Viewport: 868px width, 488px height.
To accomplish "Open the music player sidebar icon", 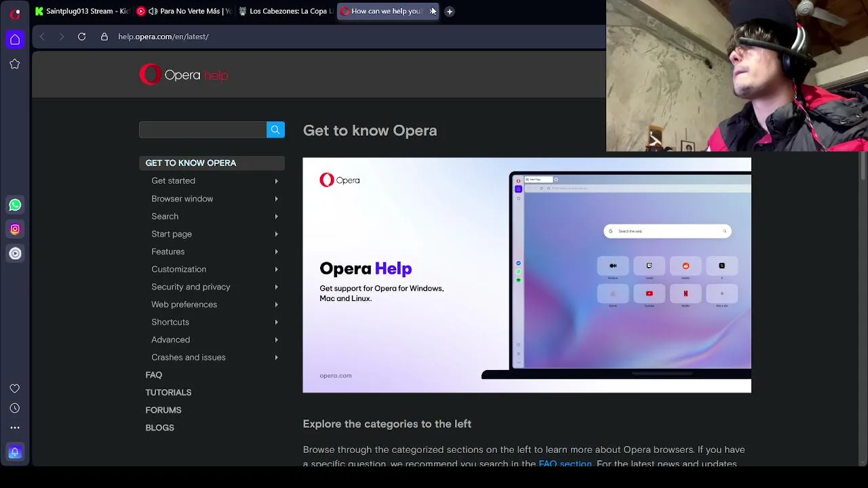I will click(x=15, y=253).
